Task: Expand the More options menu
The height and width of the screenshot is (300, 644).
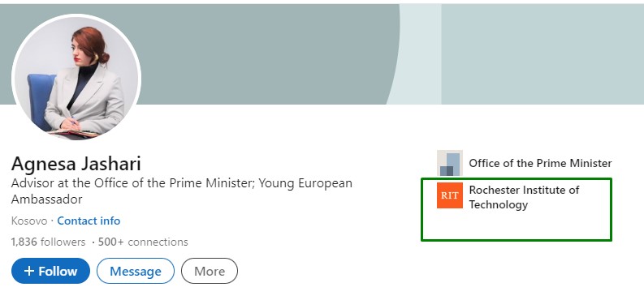Action: 210,271
